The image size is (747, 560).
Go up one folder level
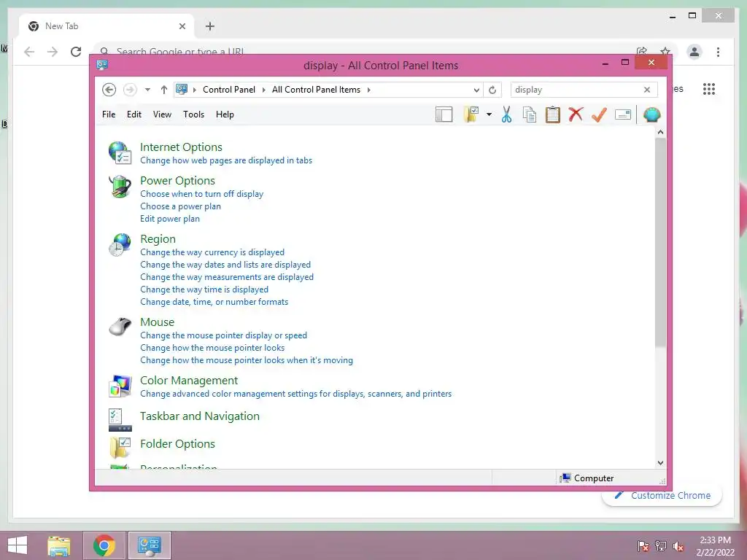(x=164, y=90)
